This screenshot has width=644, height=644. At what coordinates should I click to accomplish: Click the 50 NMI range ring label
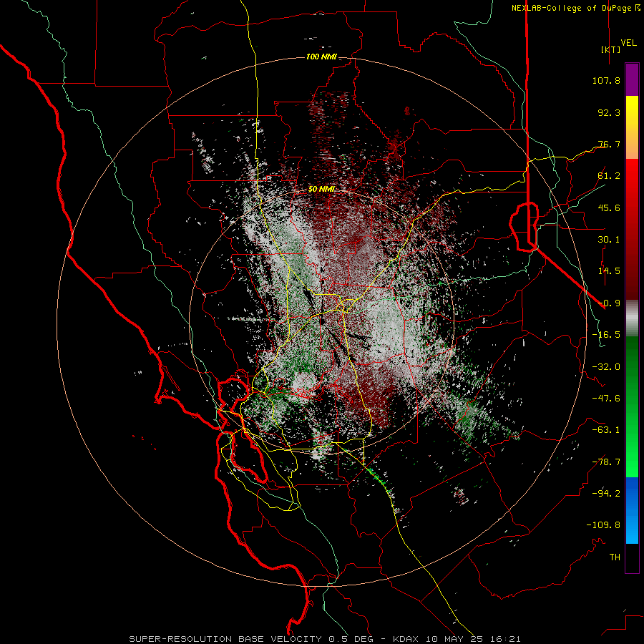321,189
